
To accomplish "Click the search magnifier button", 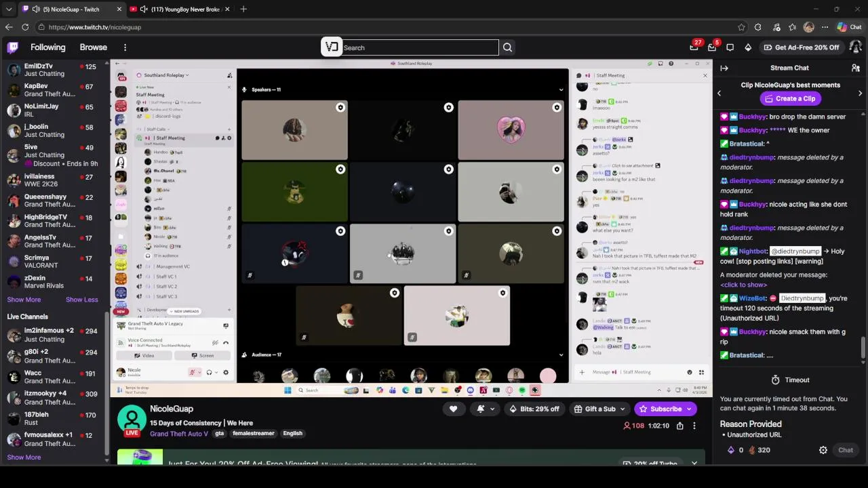I will 507,47.
